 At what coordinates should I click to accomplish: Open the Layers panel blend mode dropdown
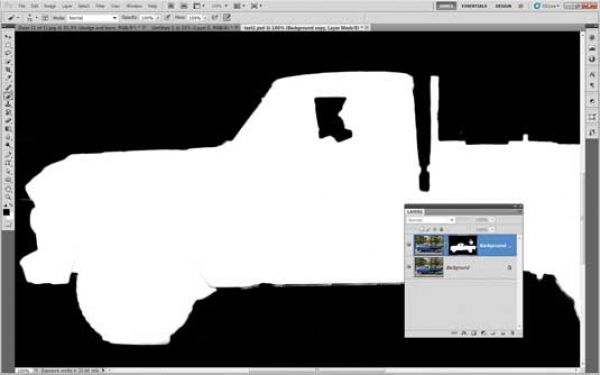point(430,220)
